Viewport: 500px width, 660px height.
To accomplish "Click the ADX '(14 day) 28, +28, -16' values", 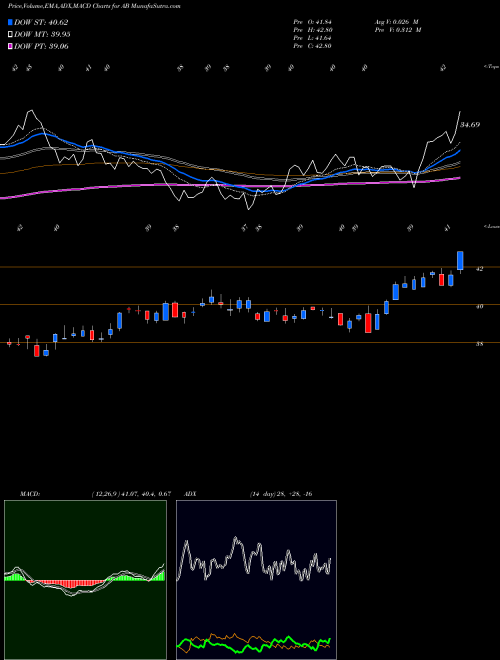I will pos(281,494).
